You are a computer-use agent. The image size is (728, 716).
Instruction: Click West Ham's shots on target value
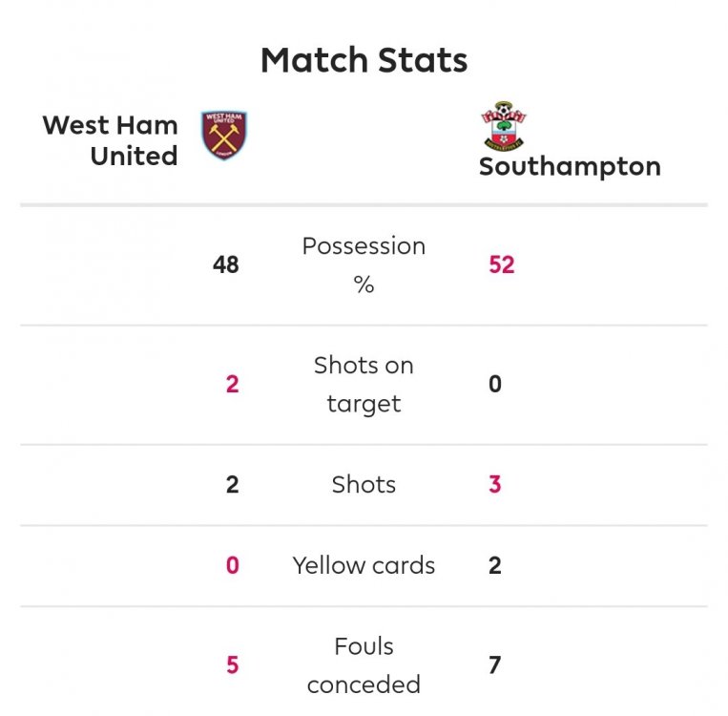pos(232,385)
